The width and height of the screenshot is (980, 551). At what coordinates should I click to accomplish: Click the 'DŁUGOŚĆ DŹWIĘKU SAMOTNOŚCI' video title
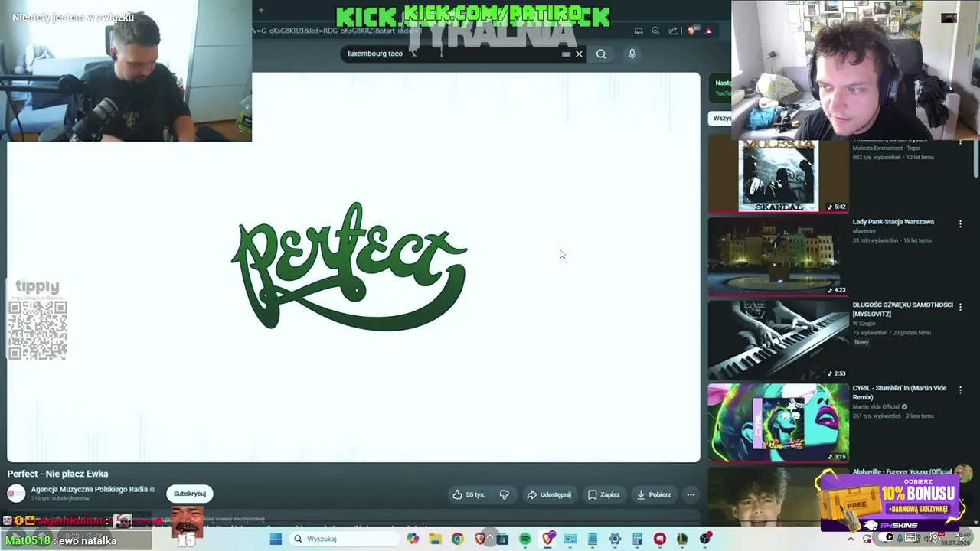point(903,309)
